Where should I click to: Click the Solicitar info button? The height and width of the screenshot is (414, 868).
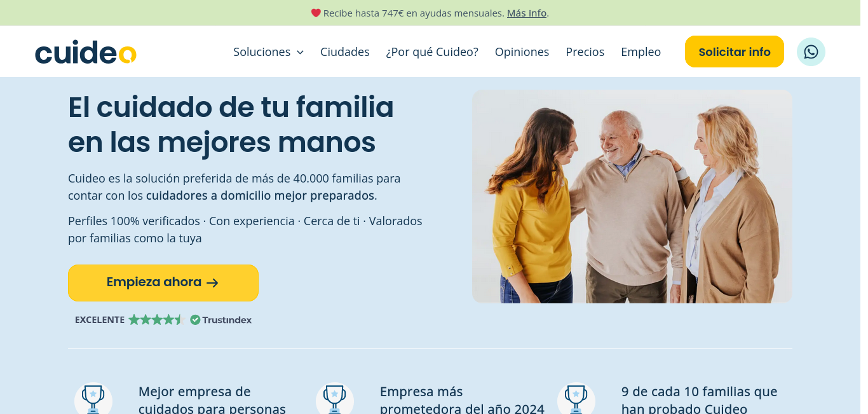pyautogui.click(x=735, y=52)
